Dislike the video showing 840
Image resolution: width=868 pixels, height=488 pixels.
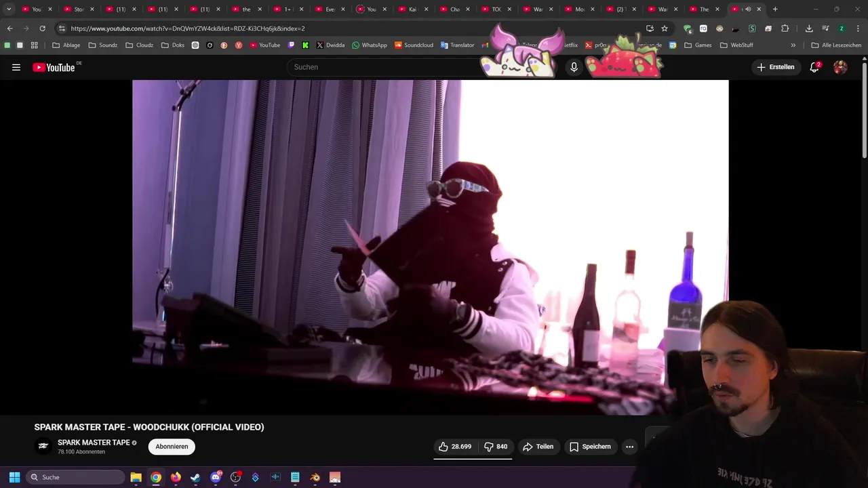click(x=496, y=447)
